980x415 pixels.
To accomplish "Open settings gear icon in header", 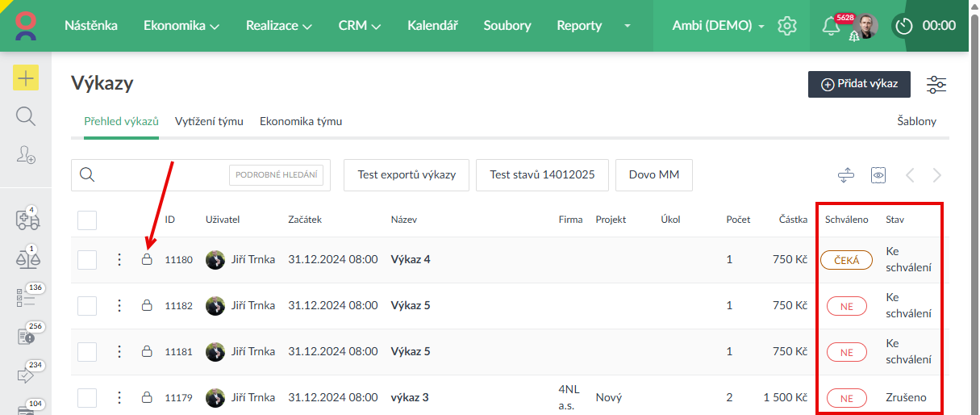I will [786, 26].
